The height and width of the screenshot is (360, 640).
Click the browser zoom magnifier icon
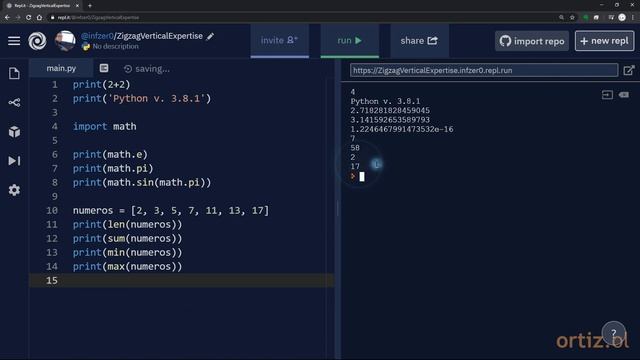(x=562, y=18)
